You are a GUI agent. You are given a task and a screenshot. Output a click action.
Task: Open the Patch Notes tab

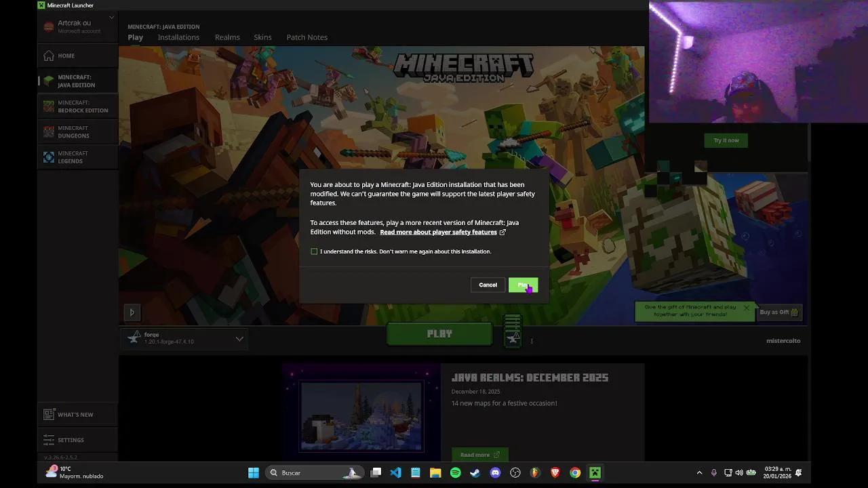tap(307, 37)
